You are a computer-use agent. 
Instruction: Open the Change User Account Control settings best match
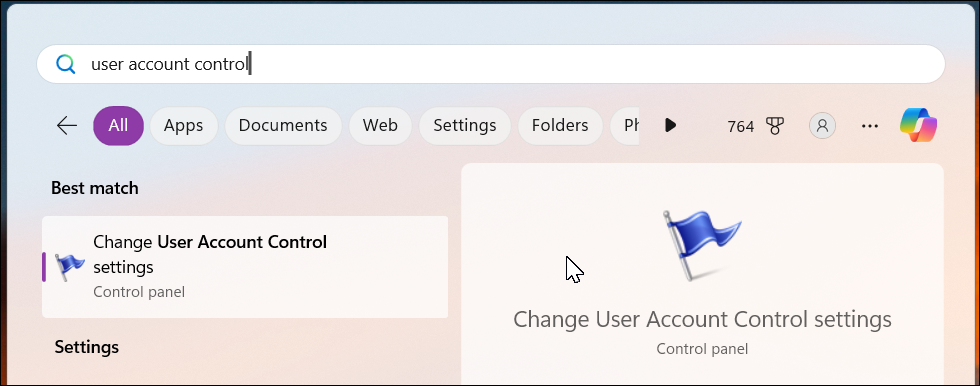(x=245, y=267)
